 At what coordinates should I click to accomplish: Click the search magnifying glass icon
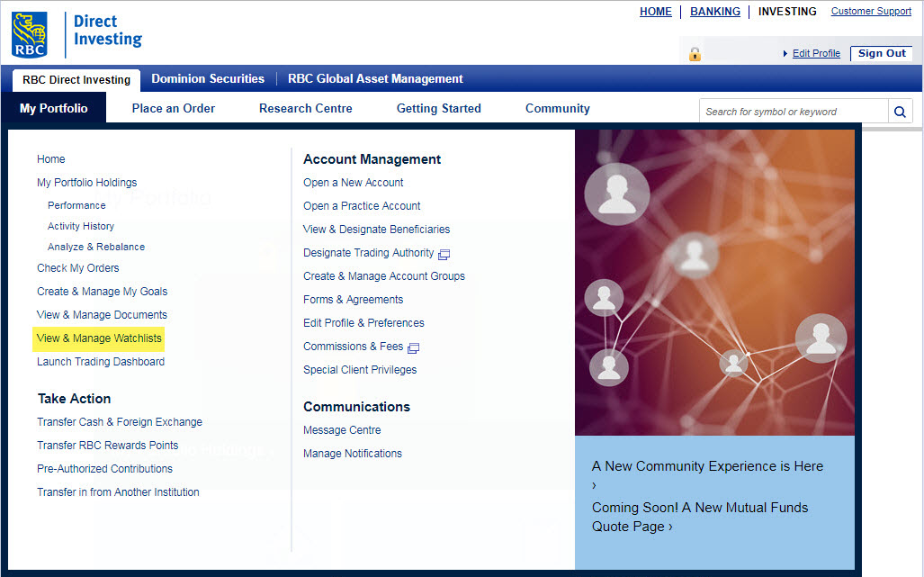(900, 112)
